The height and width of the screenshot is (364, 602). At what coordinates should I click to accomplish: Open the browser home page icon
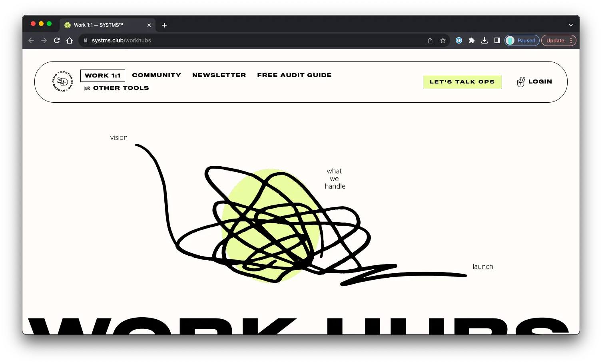(70, 40)
